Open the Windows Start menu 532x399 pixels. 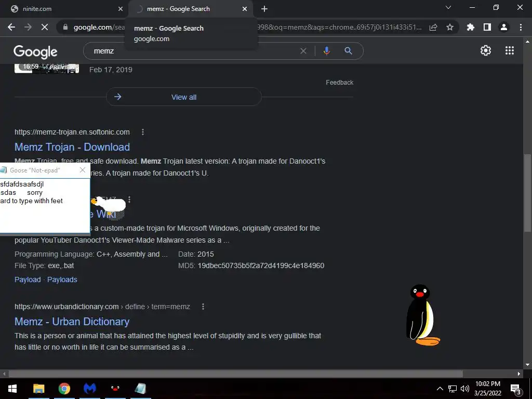[12, 389]
